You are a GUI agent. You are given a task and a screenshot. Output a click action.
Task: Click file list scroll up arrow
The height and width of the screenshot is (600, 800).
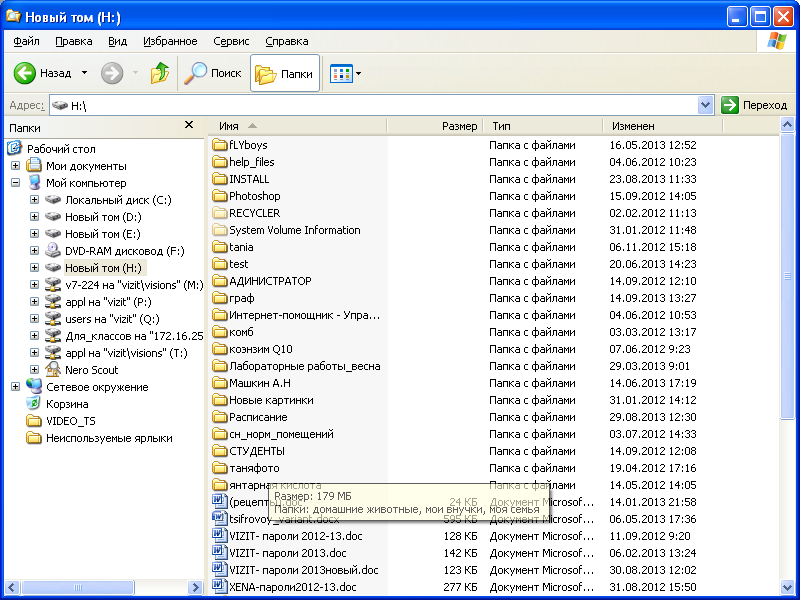click(x=787, y=124)
